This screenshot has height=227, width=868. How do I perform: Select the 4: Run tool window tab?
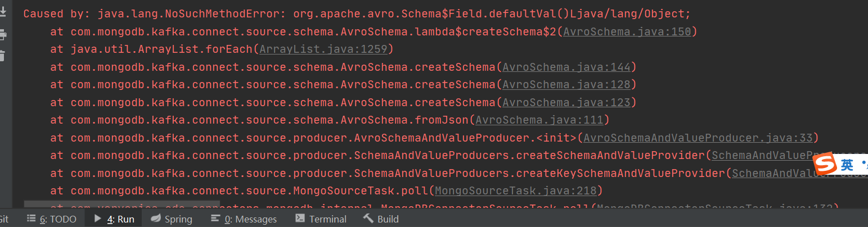pyautogui.click(x=114, y=219)
